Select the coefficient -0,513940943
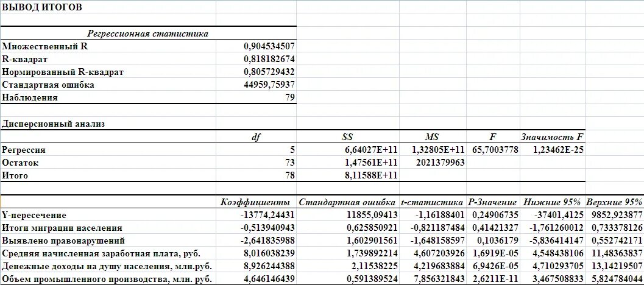 (x=268, y=228)
